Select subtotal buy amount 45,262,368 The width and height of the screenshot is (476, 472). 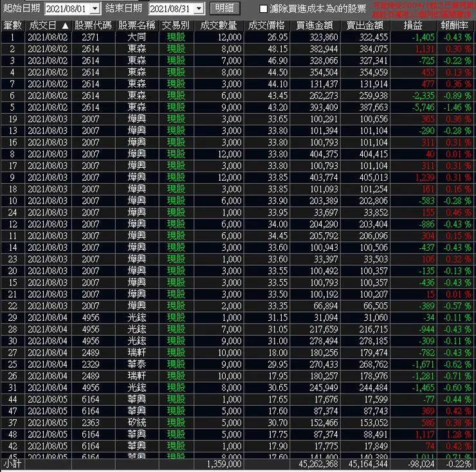coord(318,464)
